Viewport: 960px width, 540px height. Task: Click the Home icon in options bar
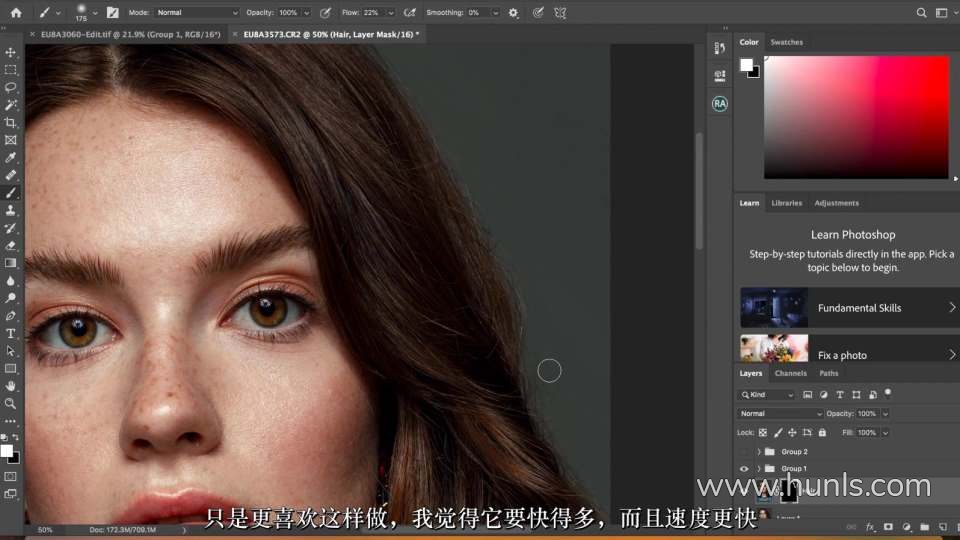(15, 13)
